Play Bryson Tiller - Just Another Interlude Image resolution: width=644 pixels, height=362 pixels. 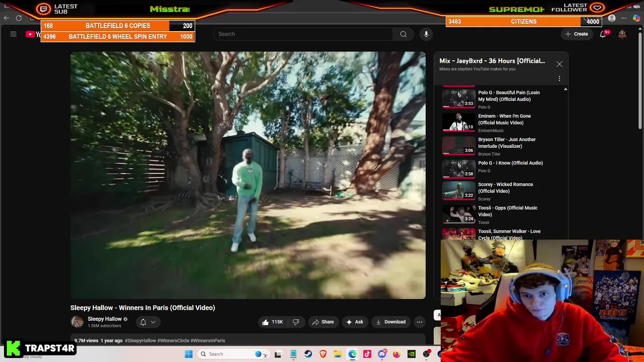[x=503, y=146]
